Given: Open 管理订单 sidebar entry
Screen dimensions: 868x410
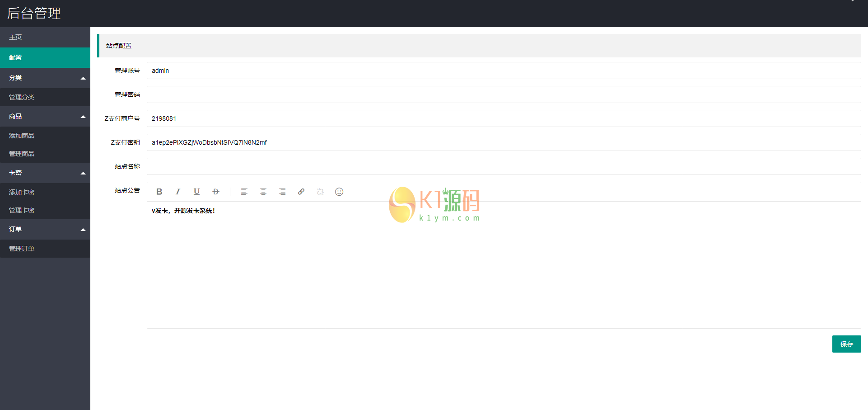Looking at the screenshot, I should (45, 249).
